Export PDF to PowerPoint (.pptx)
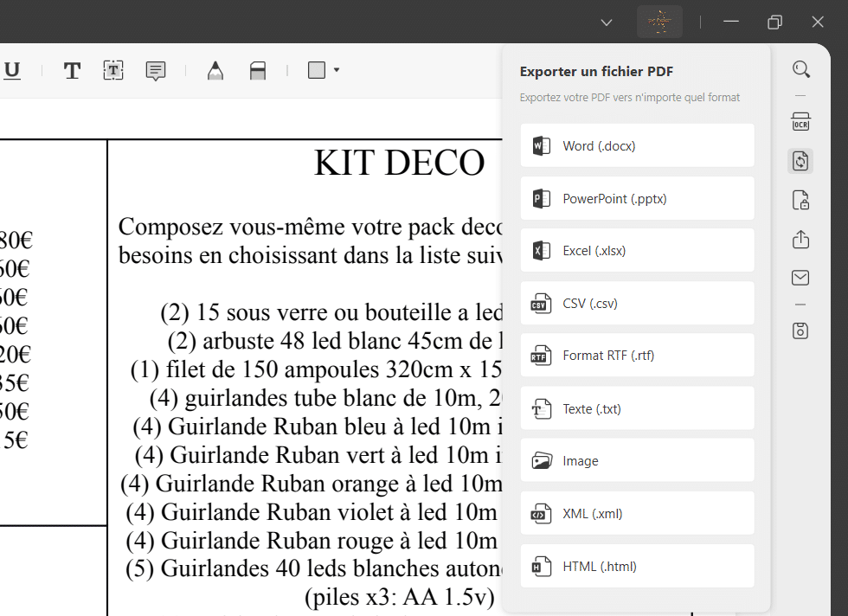This screenshot has height=616, width=848. (637, 198)
